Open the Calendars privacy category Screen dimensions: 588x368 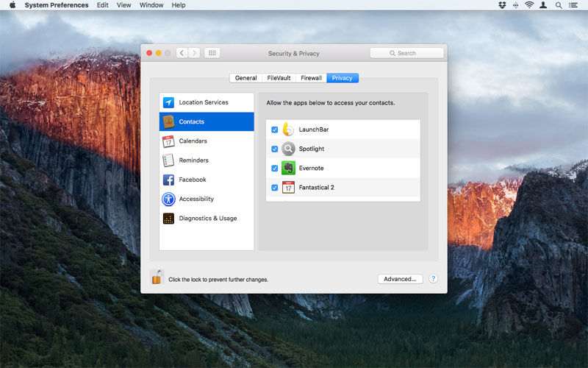[207, 141]
